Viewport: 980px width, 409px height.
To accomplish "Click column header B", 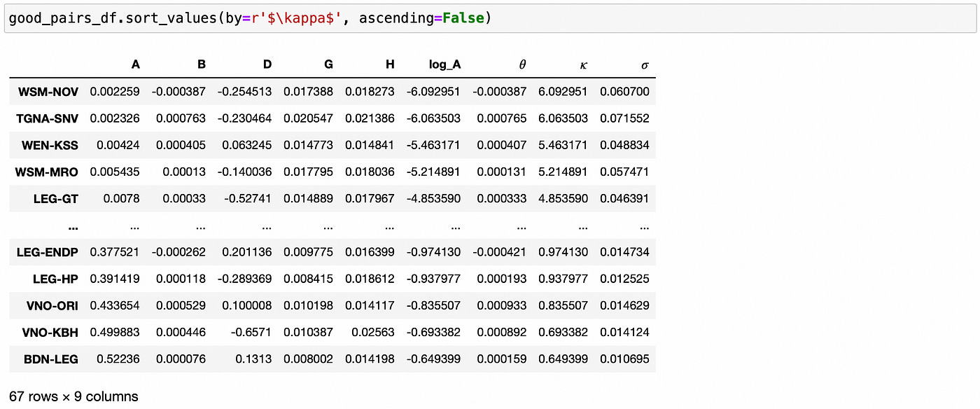I will pos(202,64).
